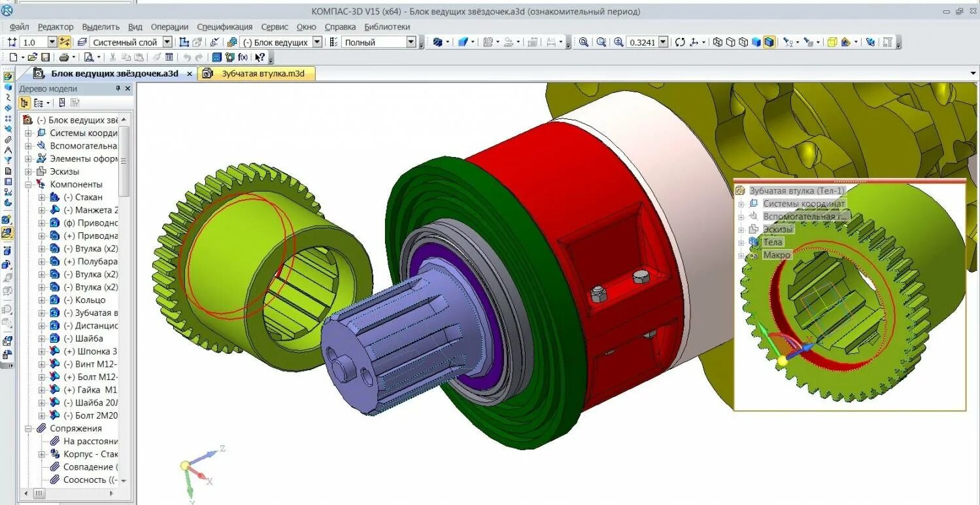Select wireframe display mode icon

click(717, 42)
